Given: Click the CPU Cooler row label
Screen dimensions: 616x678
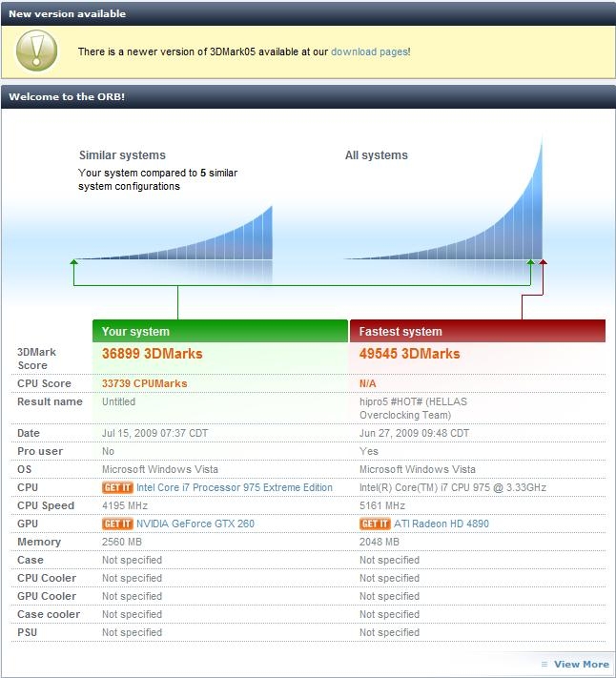Looking at the screenshot, I should click(47, 578).
